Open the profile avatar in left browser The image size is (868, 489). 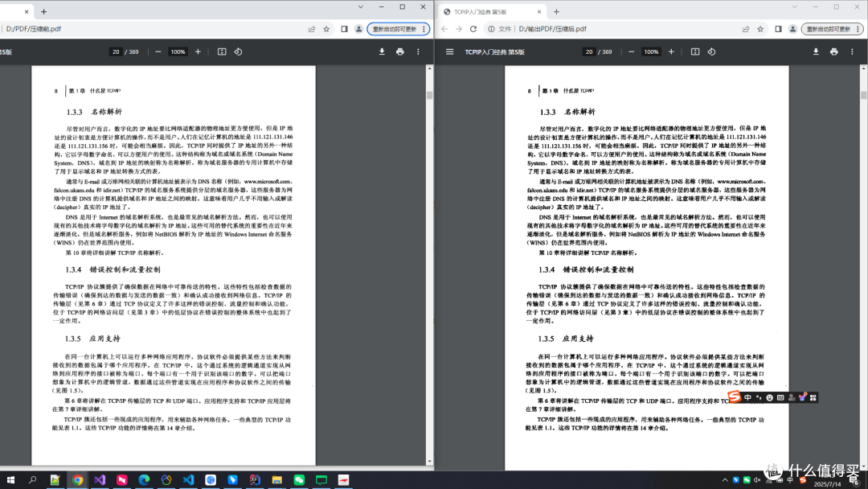coord(358,29)
